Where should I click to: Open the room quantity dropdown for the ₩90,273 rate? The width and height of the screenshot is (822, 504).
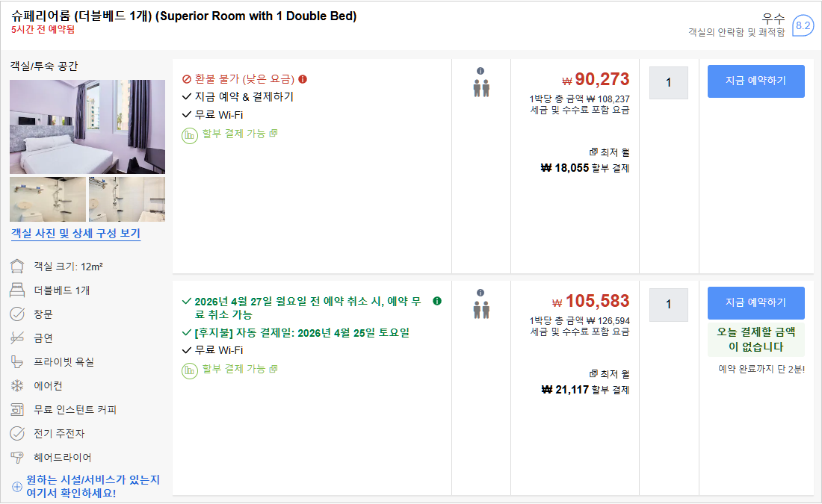(668, 83)
